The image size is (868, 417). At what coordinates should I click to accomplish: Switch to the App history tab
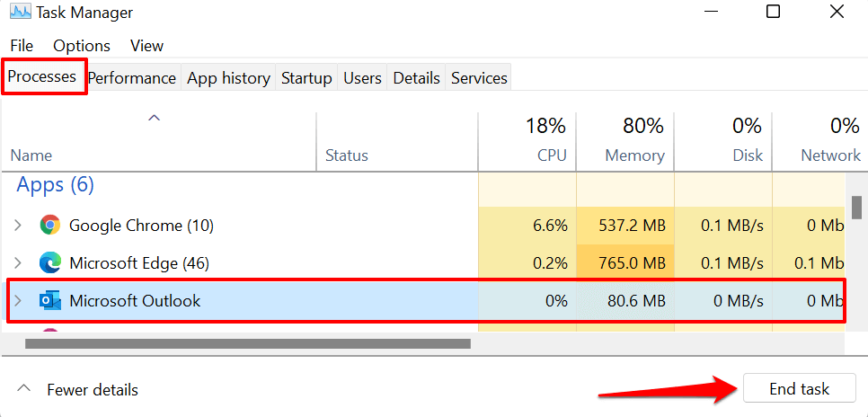[x=228, y=78]
